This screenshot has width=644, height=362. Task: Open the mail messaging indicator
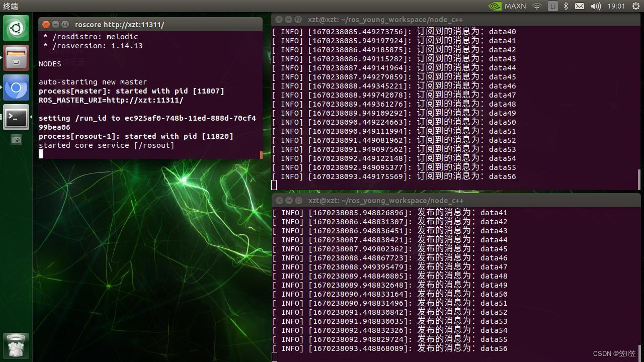coord(580,6)
